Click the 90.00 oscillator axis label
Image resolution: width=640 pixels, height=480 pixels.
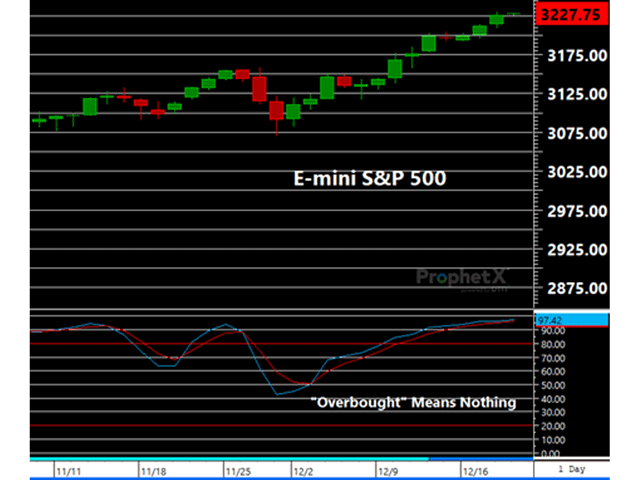point(553,331)
